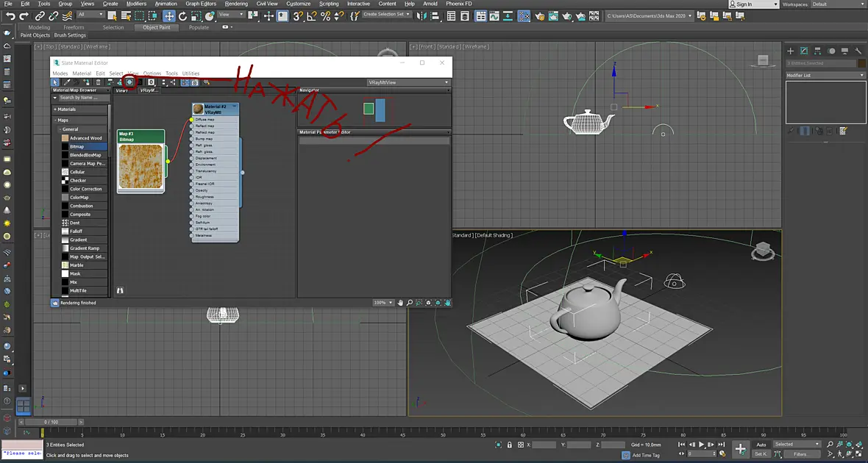Image resolution: width=868 pixels, height=463 pixels.
Task: Click the time slider 0 / 100 handle
Action: pyautogui.click(x=50, y=422)
